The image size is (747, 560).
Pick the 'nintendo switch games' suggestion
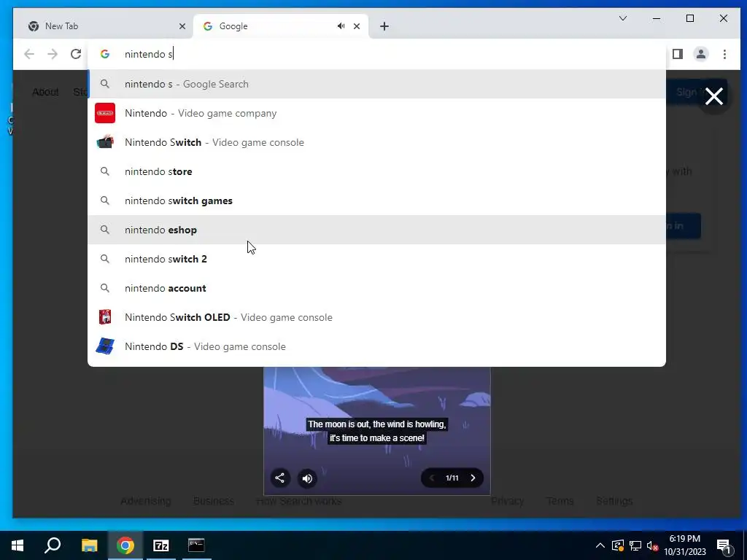coord(376,201)
